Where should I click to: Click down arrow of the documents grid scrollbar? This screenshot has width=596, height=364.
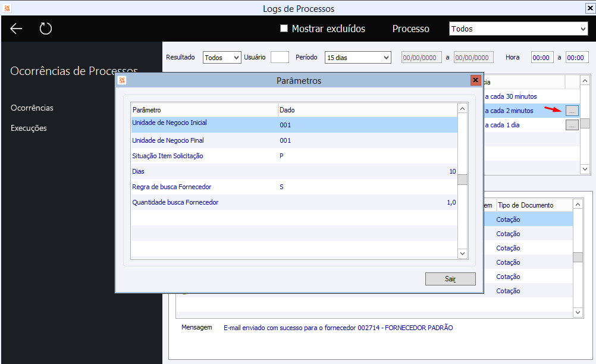click(578, 312)
